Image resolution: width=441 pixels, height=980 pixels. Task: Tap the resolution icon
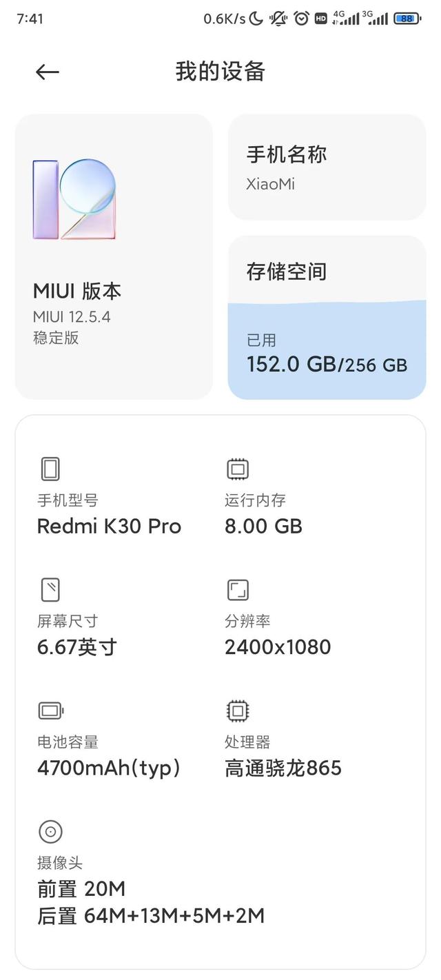(x=238, y=590)
